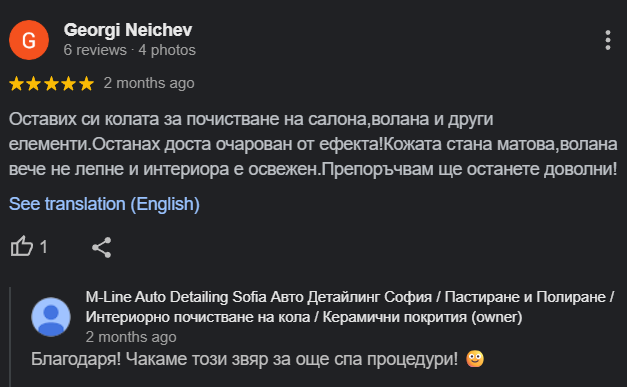Click the smiley emoji in owner reply
This screenshot has height=387, width=627.
point(475,359)
